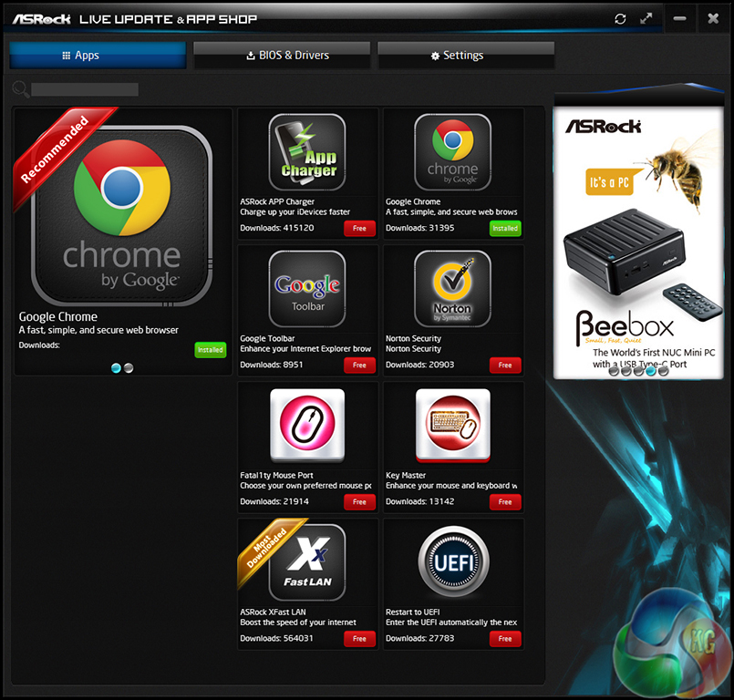Click the expand window arrows icon
This screenshot has height=700, width=734.
tap(646, 19)
